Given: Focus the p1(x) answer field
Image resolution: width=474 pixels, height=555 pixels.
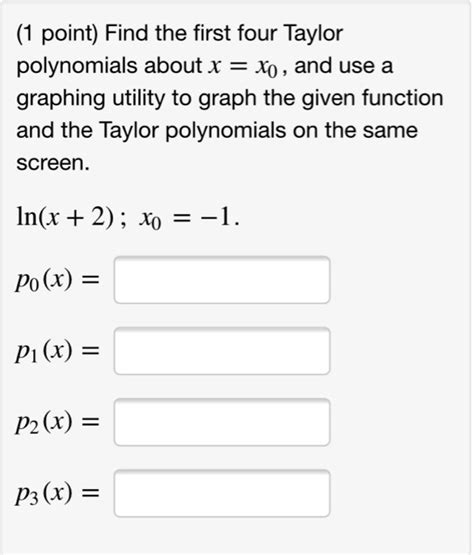Looking at the screenshot, I should [222, 351].
